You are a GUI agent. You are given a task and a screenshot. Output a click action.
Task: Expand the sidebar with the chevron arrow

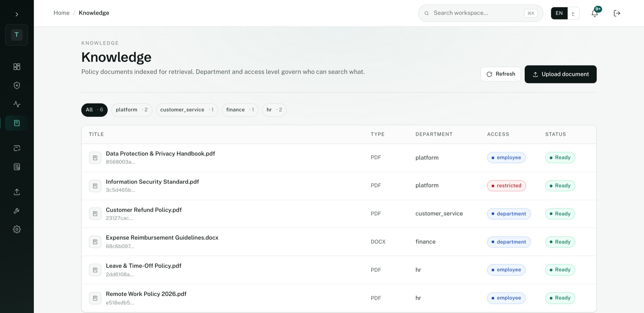16,14
